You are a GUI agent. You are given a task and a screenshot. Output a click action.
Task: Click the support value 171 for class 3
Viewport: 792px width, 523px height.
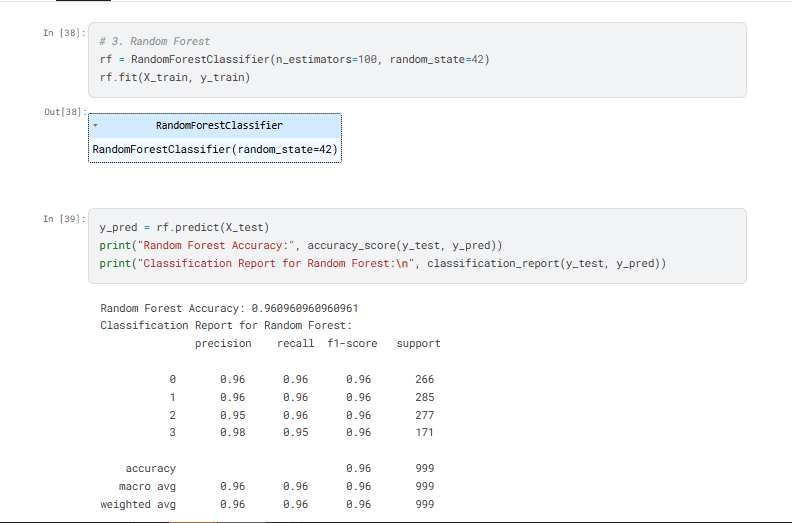coord(424,433)
